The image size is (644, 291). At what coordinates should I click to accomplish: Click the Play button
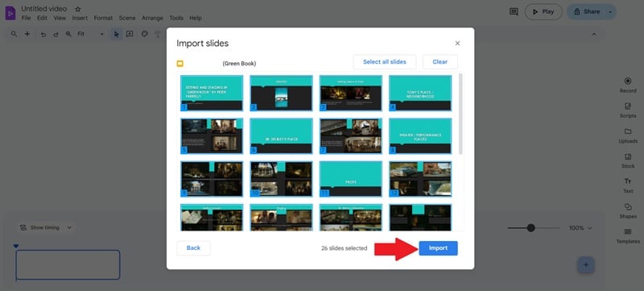point(543,12)
